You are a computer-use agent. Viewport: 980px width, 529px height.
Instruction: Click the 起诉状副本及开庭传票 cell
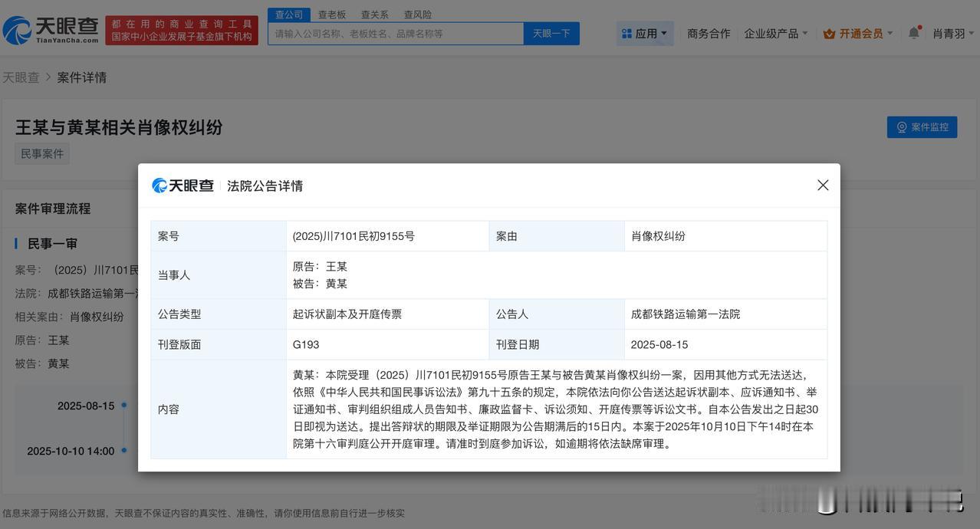point(387,314)
